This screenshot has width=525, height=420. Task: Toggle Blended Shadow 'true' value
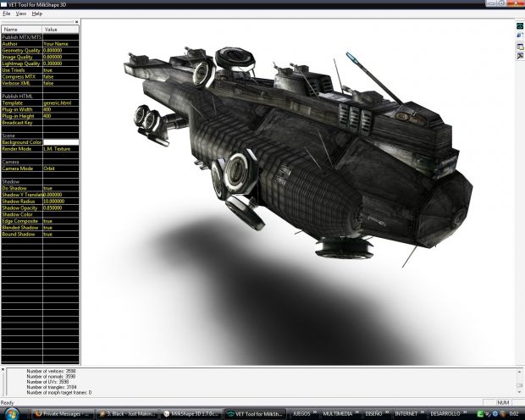pos(61,228)
